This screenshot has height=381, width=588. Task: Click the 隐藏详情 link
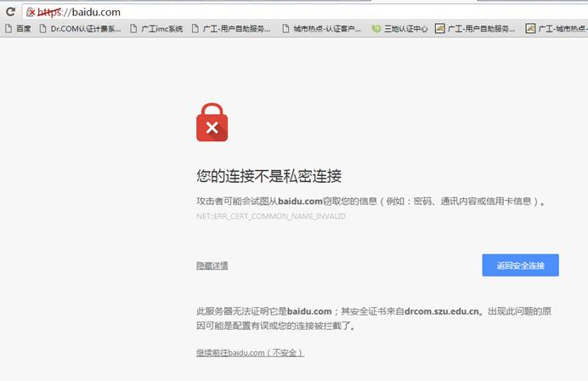click(212, 265)
